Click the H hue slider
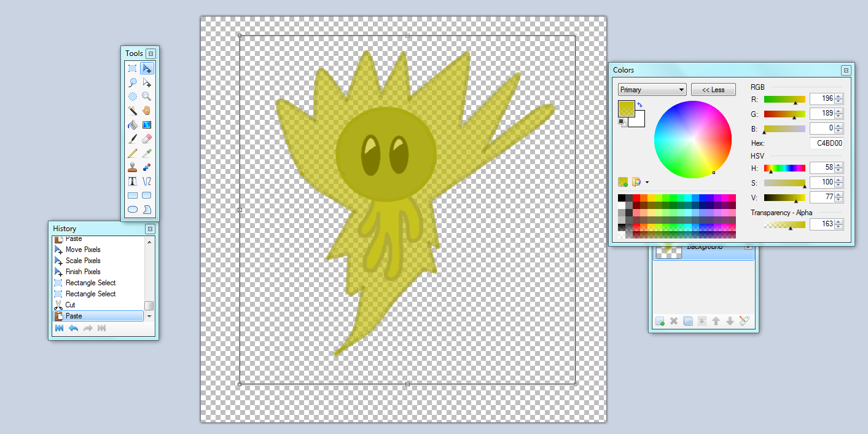 click(x=784, y=168)
